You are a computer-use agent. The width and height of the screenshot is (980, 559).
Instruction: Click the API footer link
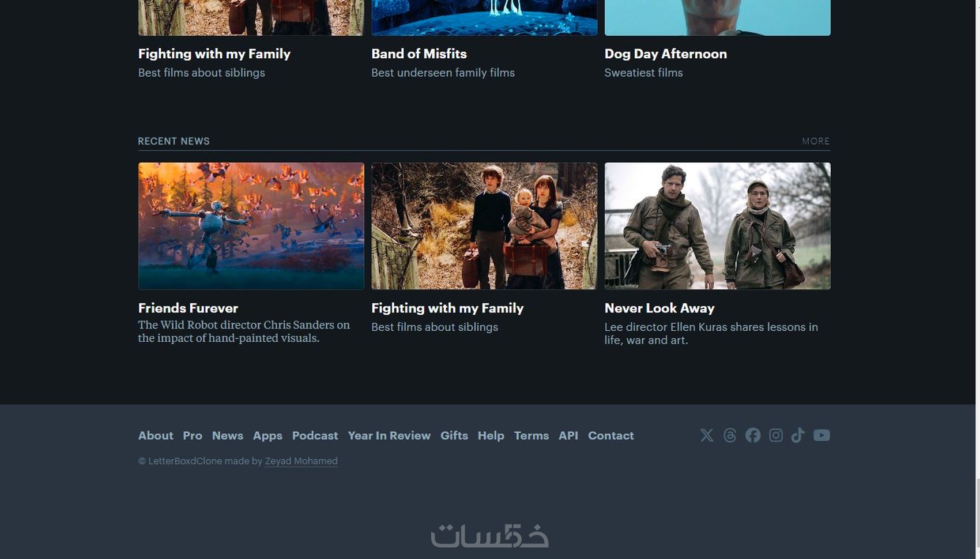pos(568,436)
